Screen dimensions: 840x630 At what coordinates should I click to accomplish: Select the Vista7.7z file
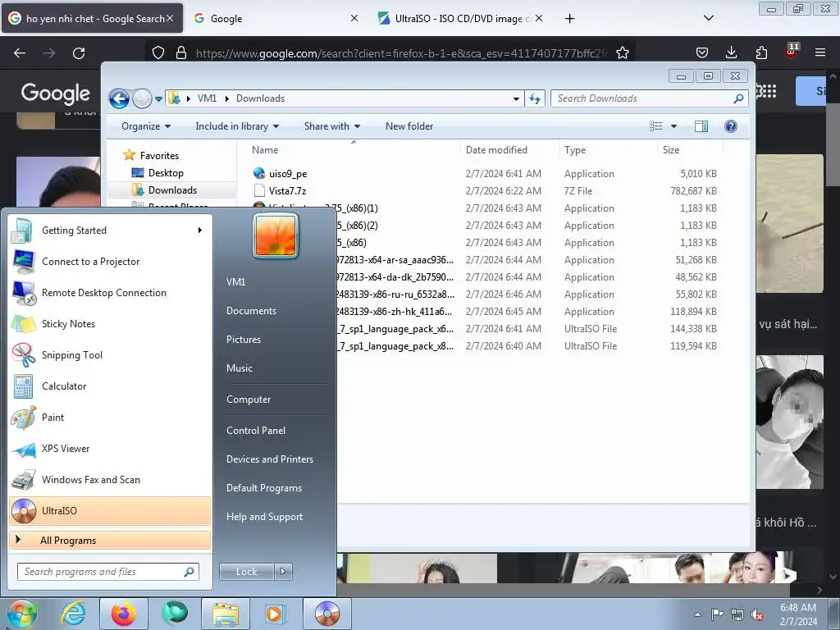(x=287, y=190)
